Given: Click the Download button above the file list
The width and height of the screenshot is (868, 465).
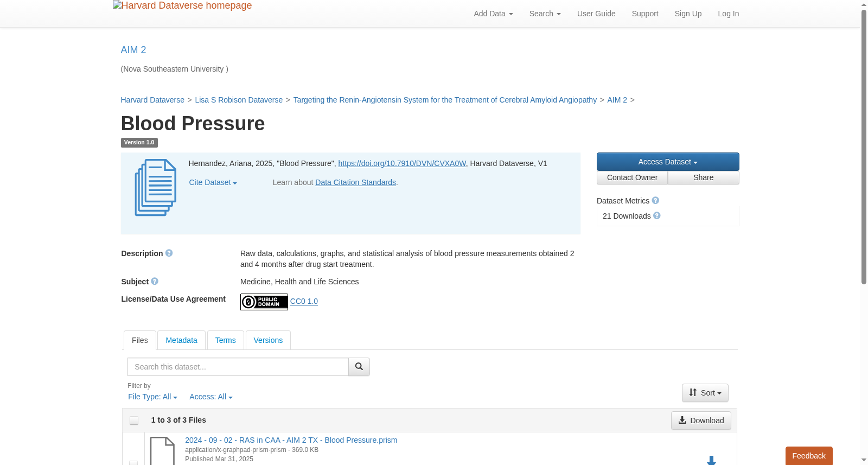Looking at the screenshot, I should [701, 421].
